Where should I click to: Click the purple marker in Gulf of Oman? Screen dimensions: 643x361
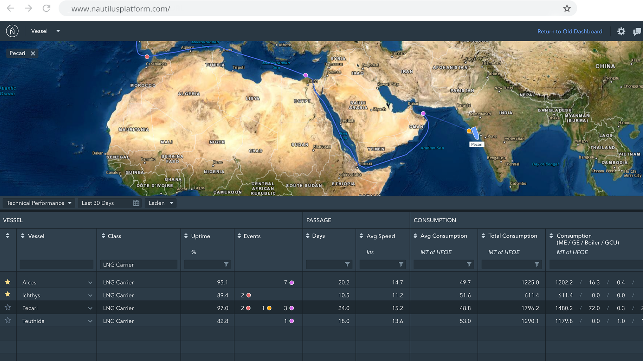point(423,114)
